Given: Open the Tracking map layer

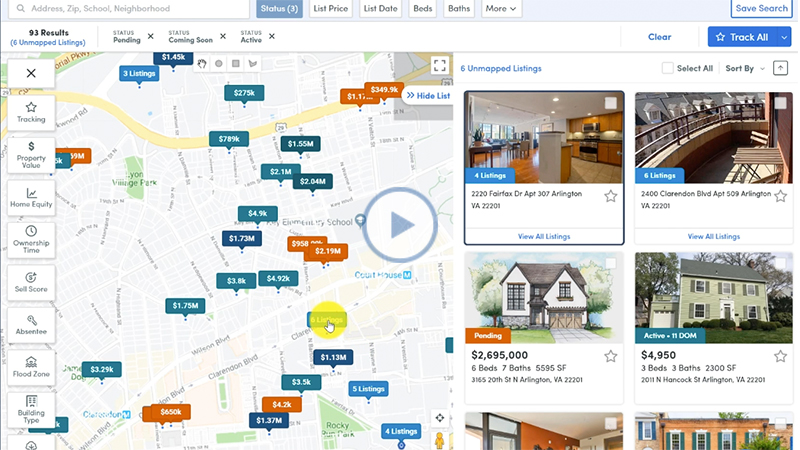Looking at the screenshot, I should [x=31, y=112].
